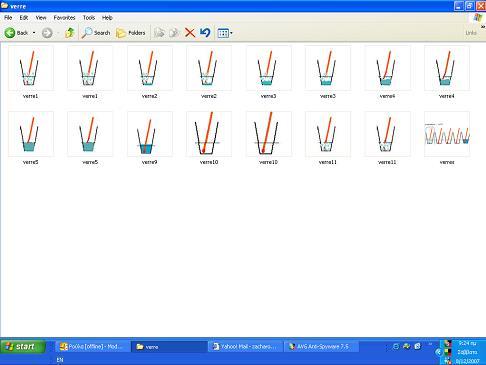The width and height of the screenshot is (486, 365).
Task: Click the Back navigation button
Action: (17, 33)
